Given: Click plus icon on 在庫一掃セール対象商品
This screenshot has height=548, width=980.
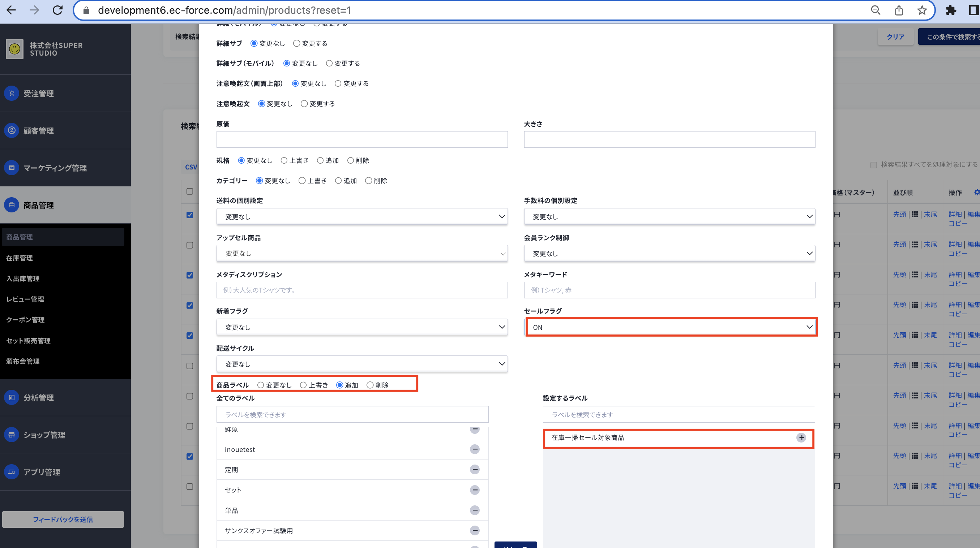Looking at the screenshot, I should (801, 438).
